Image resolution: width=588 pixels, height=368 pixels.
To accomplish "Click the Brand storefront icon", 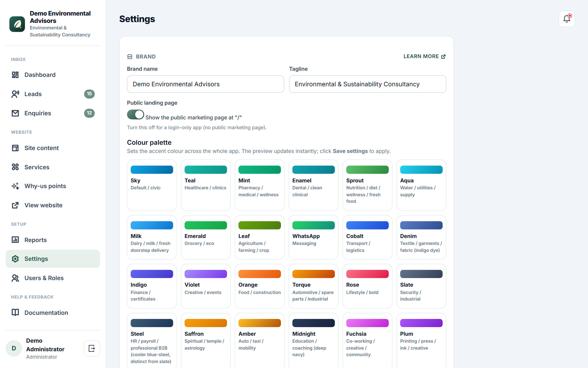I will coord(130,57).
